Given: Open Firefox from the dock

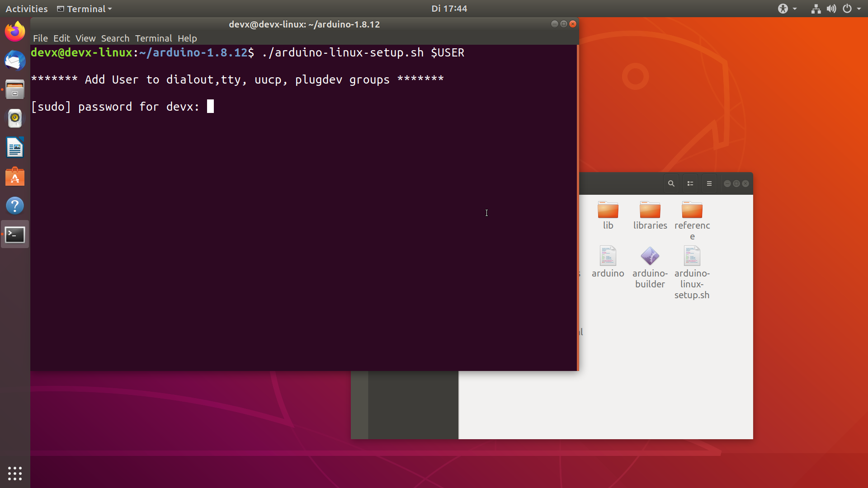Looking at the screenshot, I should click(x=15, y=32).
